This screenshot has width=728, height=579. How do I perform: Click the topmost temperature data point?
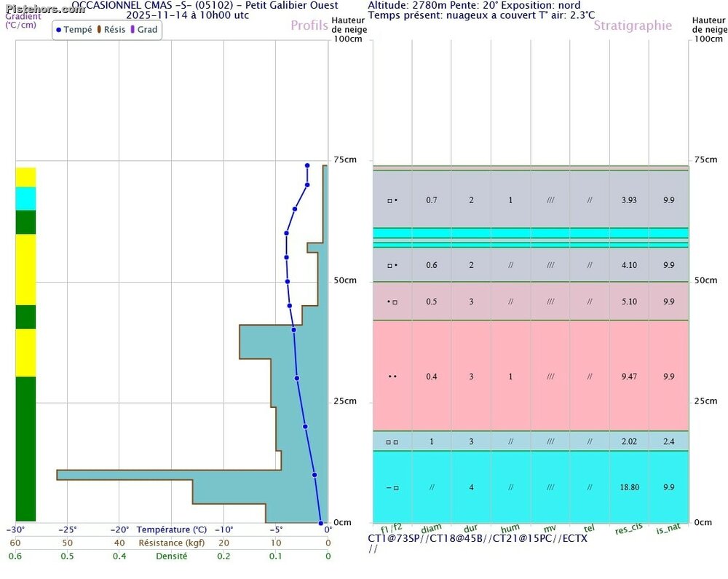(x=307, y=165)
